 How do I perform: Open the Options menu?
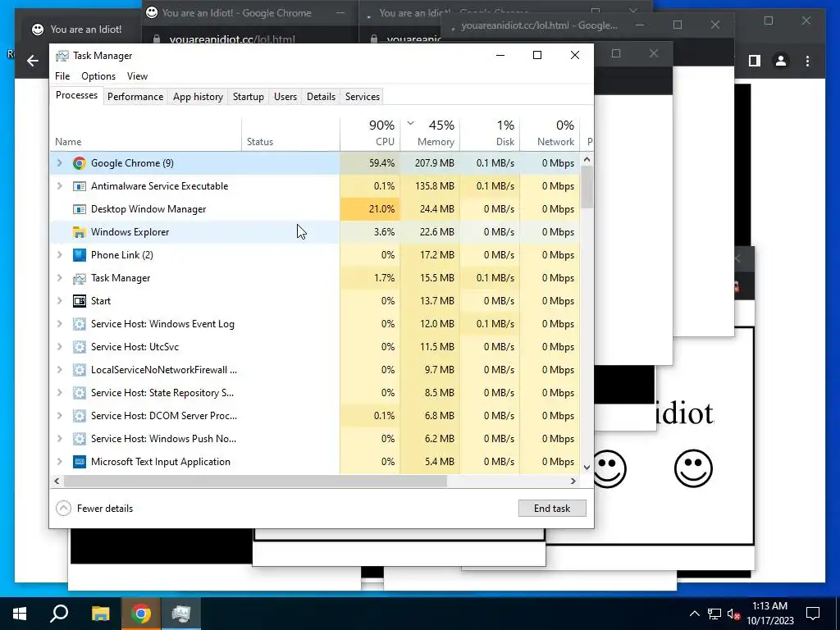pyautogui.click(x=98, y=76)
